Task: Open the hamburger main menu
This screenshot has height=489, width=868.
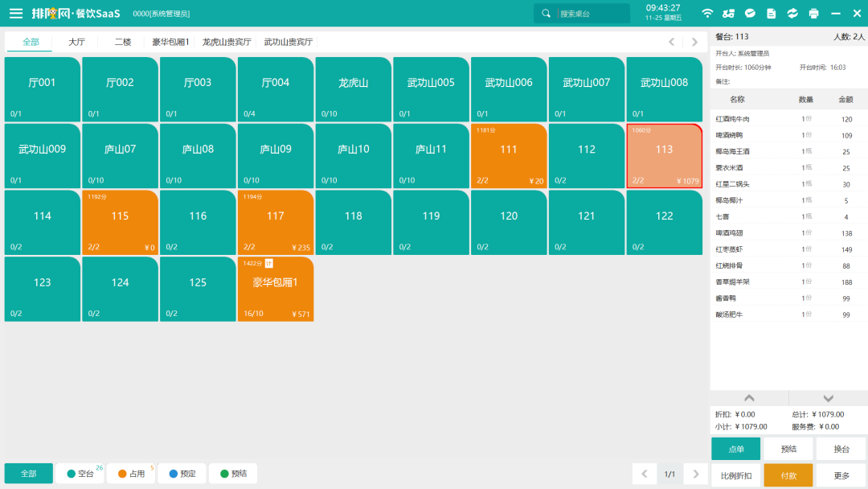Action: [x=16, y=13]
